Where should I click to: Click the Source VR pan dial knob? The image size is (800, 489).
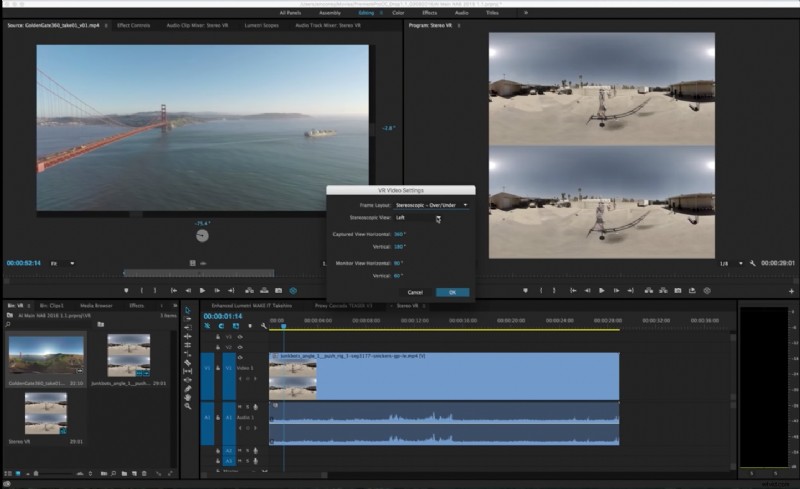(x=202, y=235)
